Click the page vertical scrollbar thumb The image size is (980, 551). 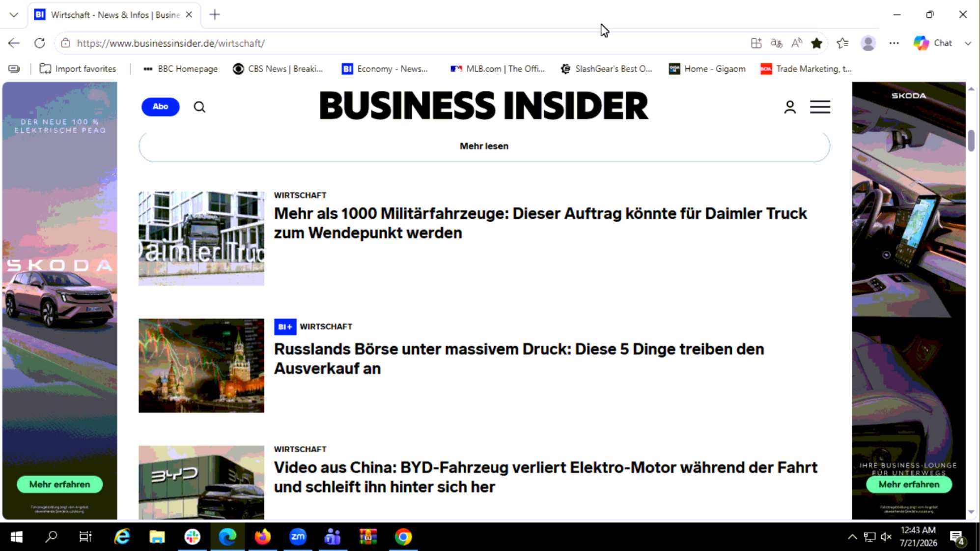971,141
